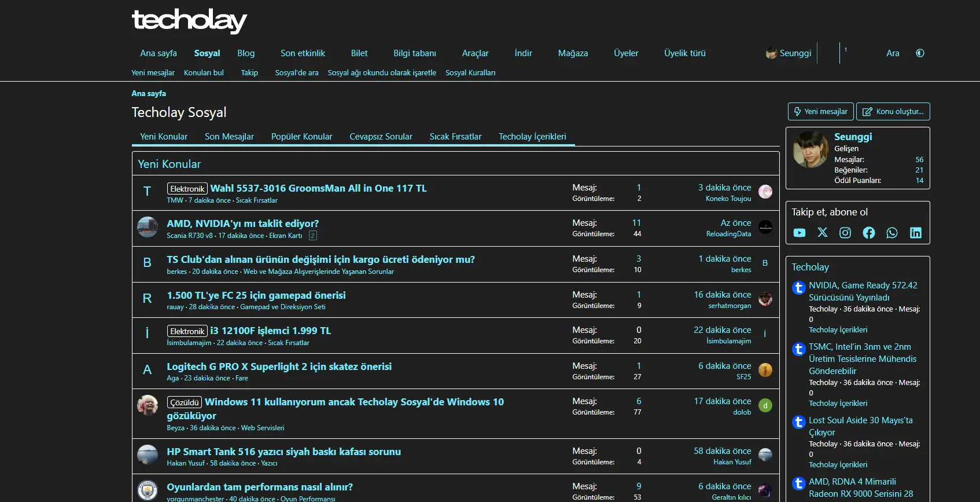Open the Techolay İçerikleri tab
The image size is (980, 502).
point(532,137)
